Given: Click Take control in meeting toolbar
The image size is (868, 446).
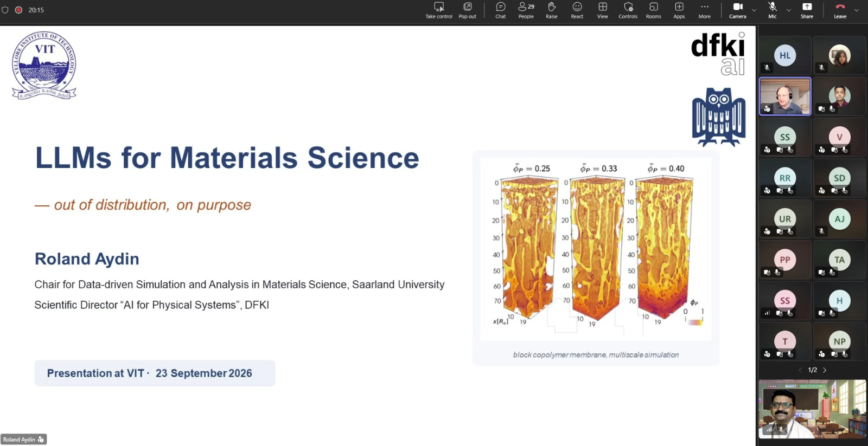Looking at the screenshot, I should (438, 10).
